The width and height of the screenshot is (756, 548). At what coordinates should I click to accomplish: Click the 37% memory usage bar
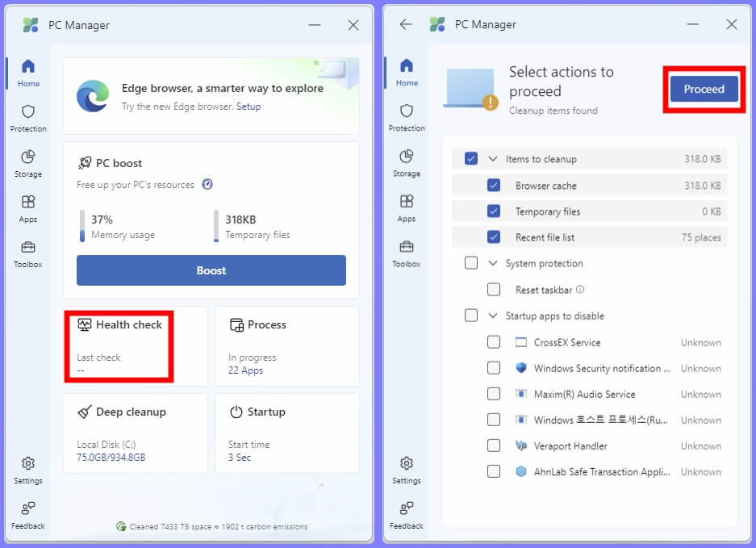(x=82, y=226)
